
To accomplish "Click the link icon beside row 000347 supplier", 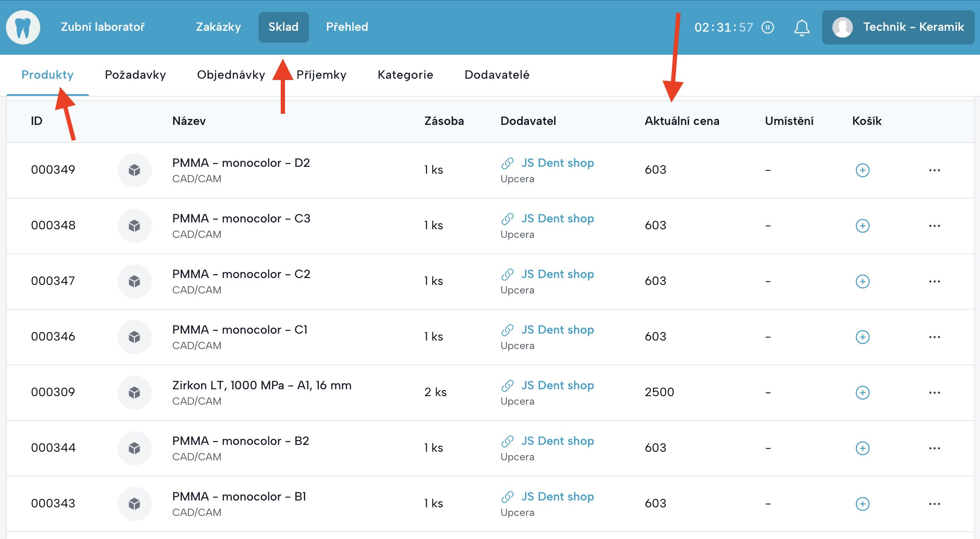I will click(x=507, y=274).
